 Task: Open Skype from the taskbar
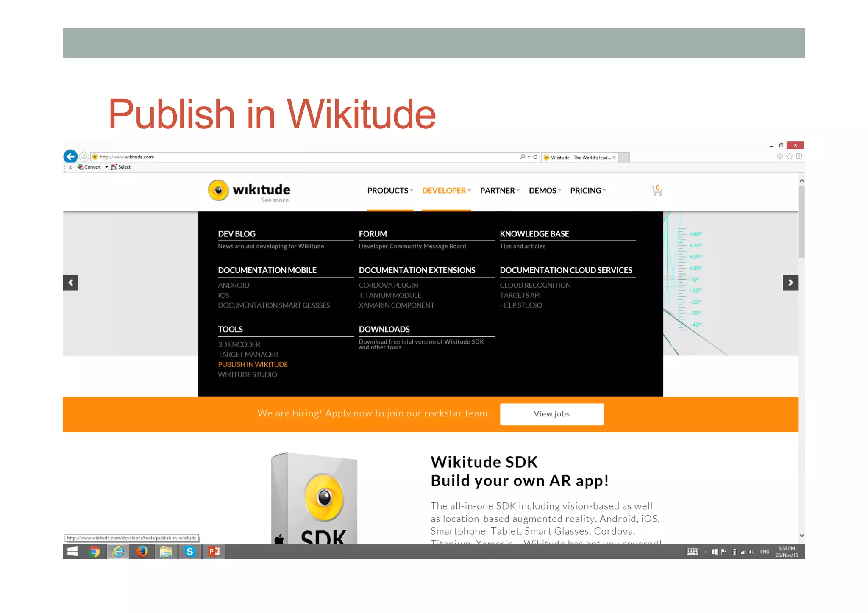[x=190, y=552]
